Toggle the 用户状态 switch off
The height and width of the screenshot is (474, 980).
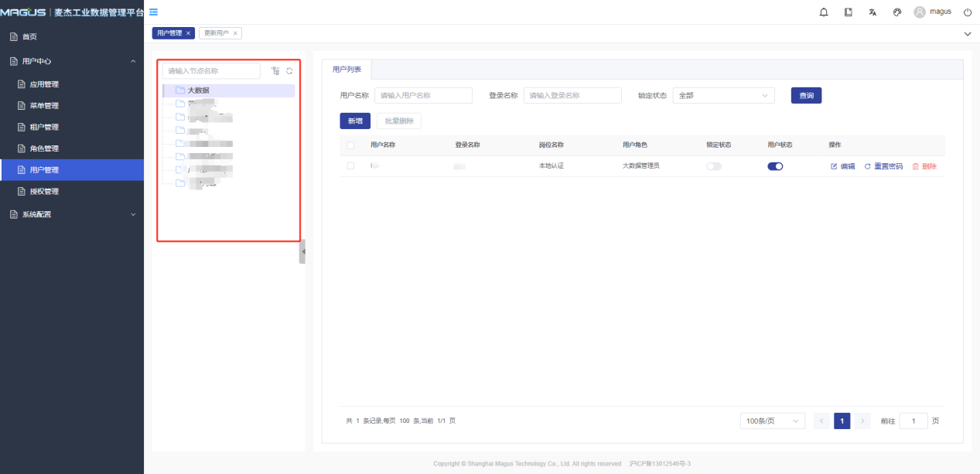[775, 166]
